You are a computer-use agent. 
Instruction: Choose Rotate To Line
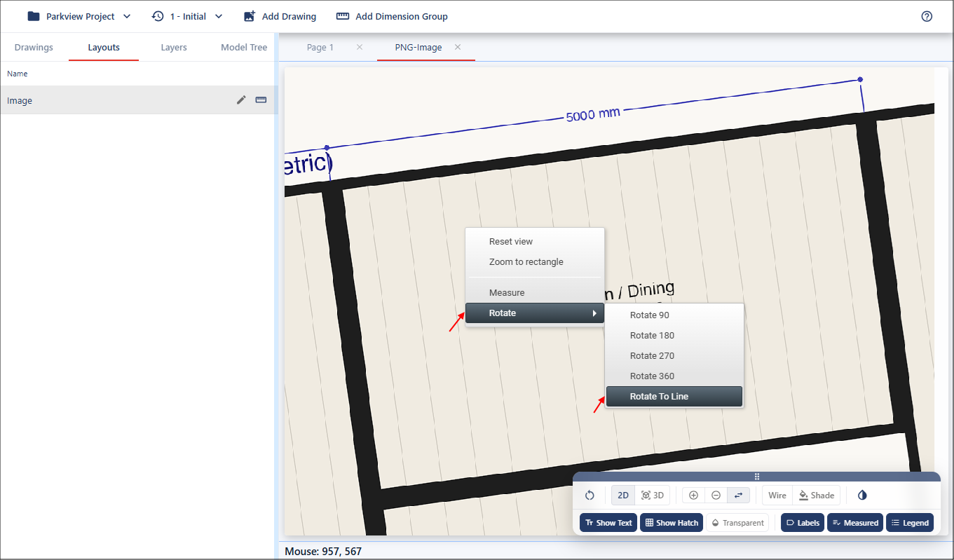tap(674, 396)
